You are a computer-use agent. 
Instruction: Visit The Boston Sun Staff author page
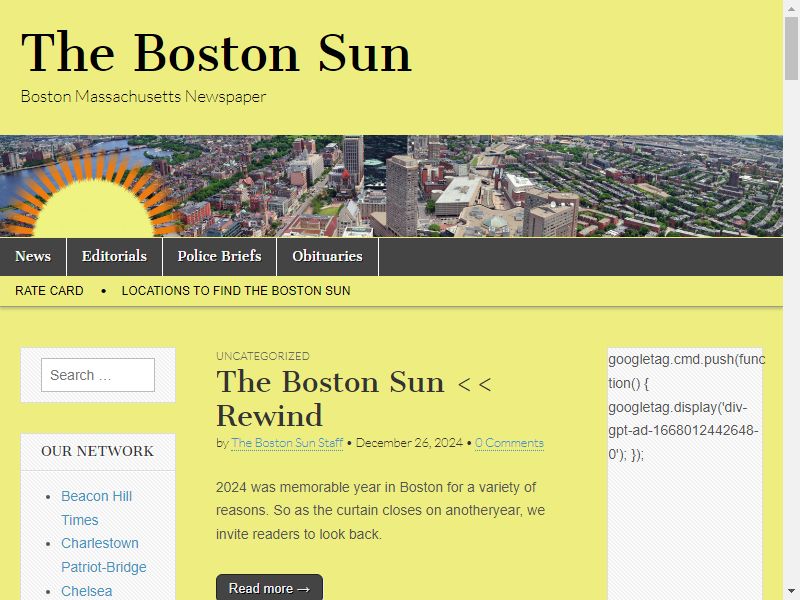[287, 443]
